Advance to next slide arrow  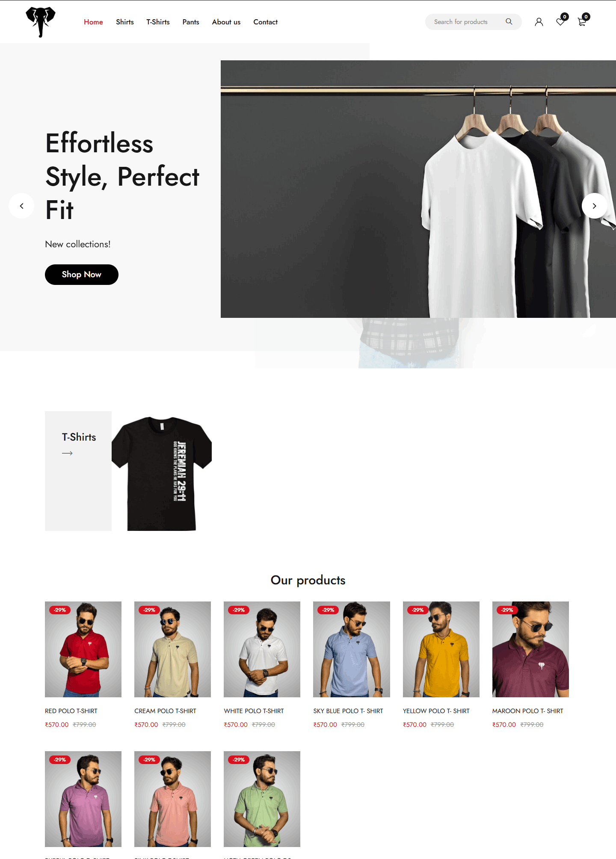(595, 206)
